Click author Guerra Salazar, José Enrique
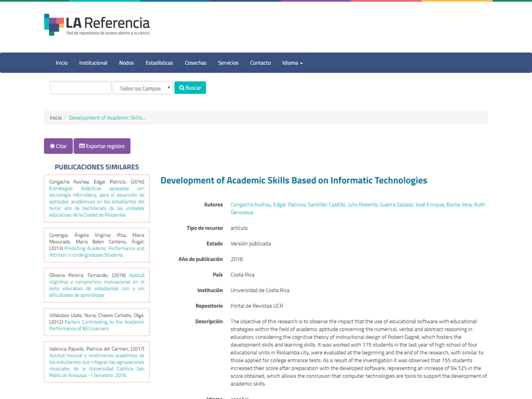The height and width of the screenshot is (399, 532). [412, 205]
